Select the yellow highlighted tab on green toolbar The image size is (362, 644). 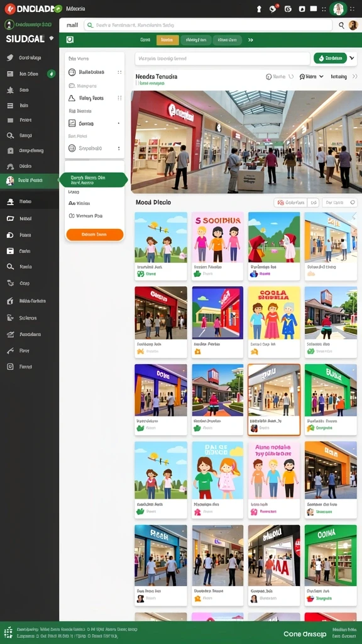pos(167,40)
